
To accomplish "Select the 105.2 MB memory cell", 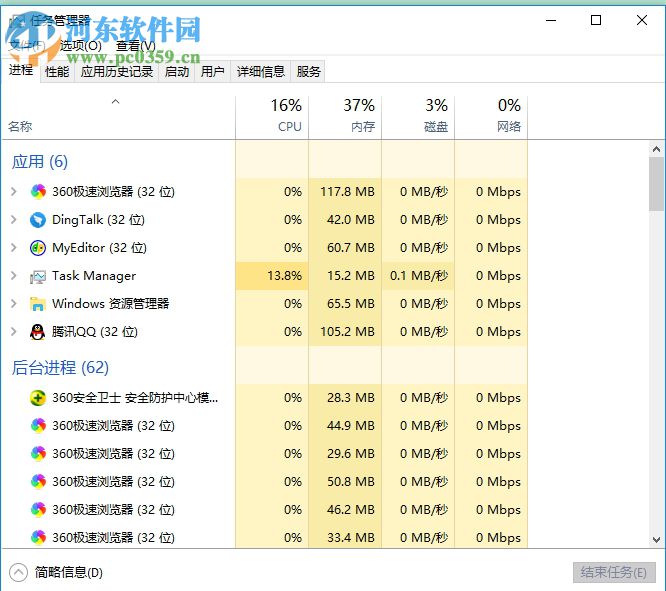I will pos(345,332).
